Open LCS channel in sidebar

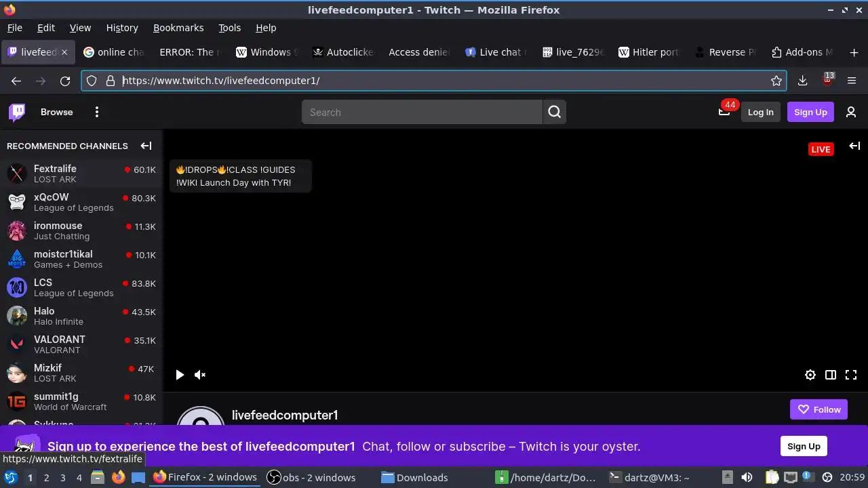(81, 287)
